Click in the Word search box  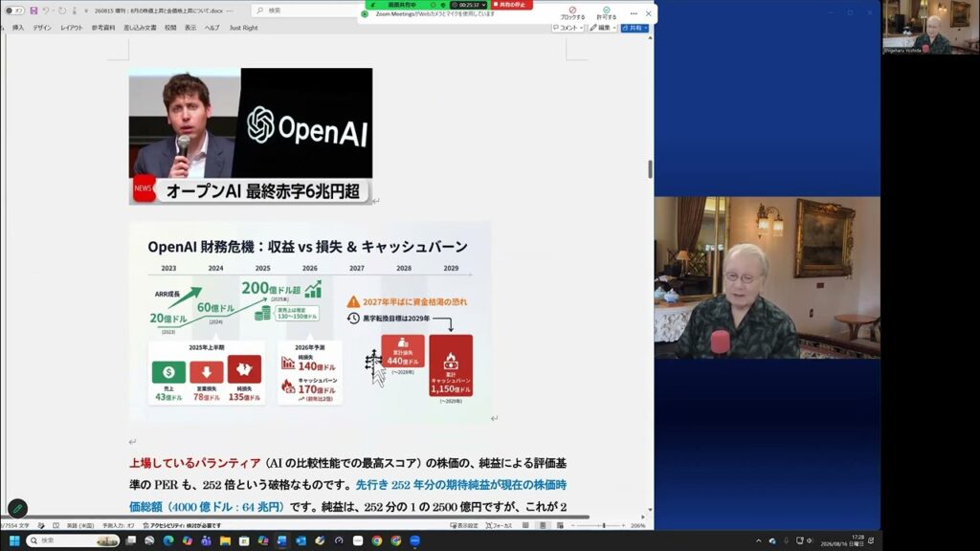pyautogui.click(x=306, y=11)
